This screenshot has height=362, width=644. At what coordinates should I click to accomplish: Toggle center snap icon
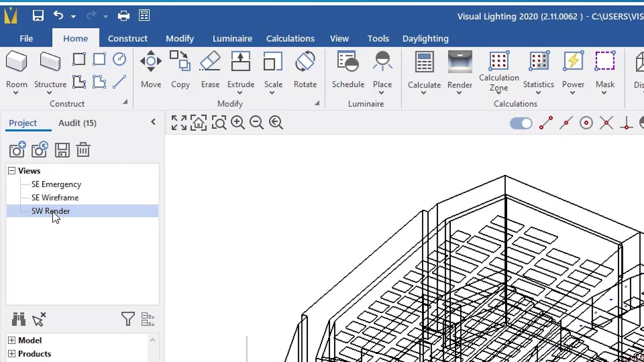tap(586, 123)
